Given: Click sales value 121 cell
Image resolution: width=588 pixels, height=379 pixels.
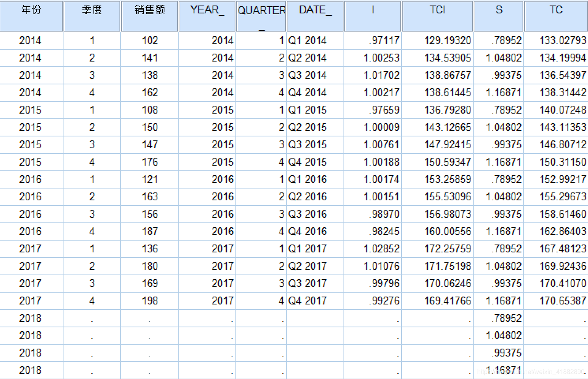Looking at the screenshot, I should click(x=149, y=179).
